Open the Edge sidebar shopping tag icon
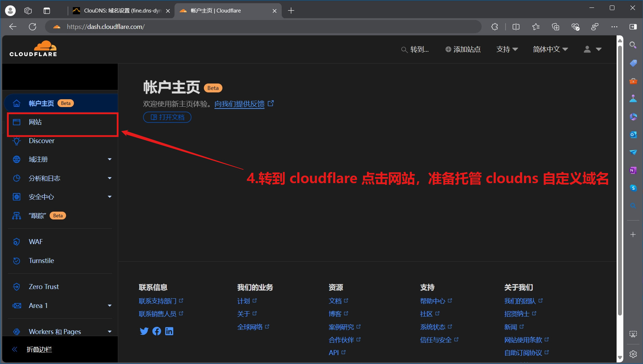This screenshot has height=364, width=643. point(633,63)
